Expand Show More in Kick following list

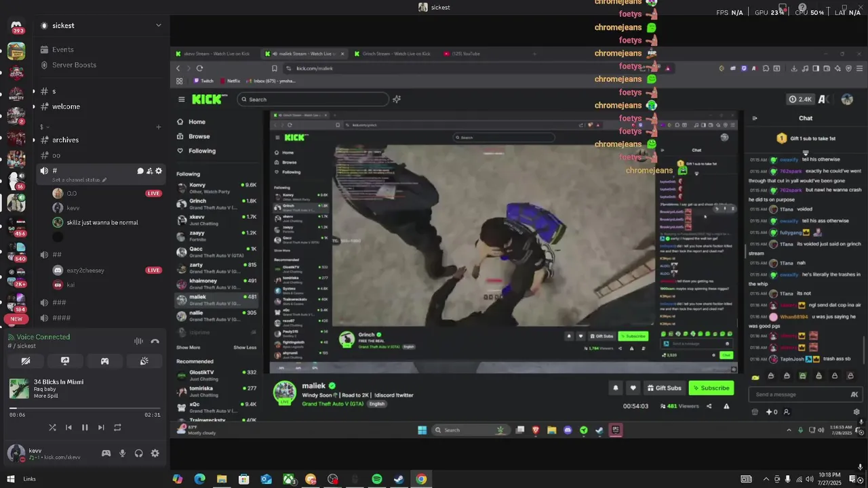coord(189,348)
